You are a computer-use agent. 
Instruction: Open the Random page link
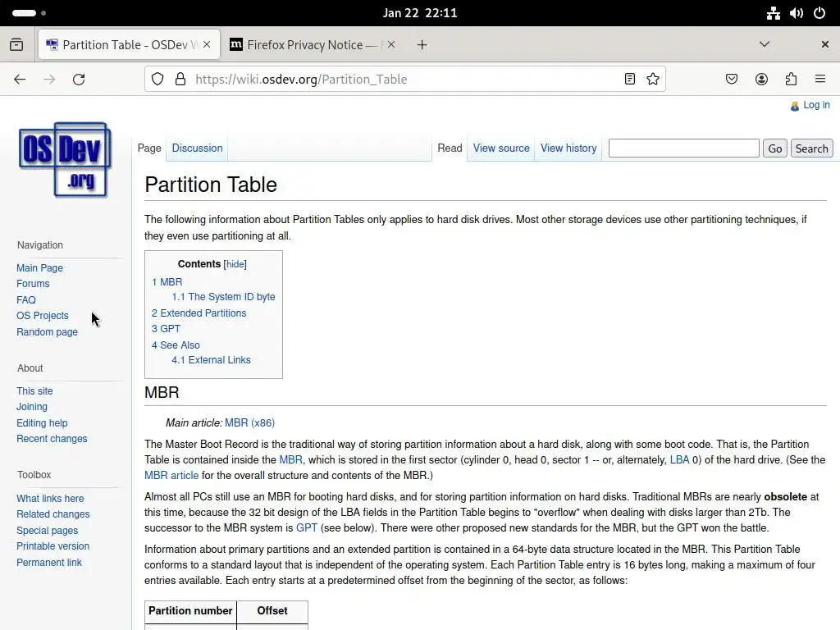click(47, 332)
